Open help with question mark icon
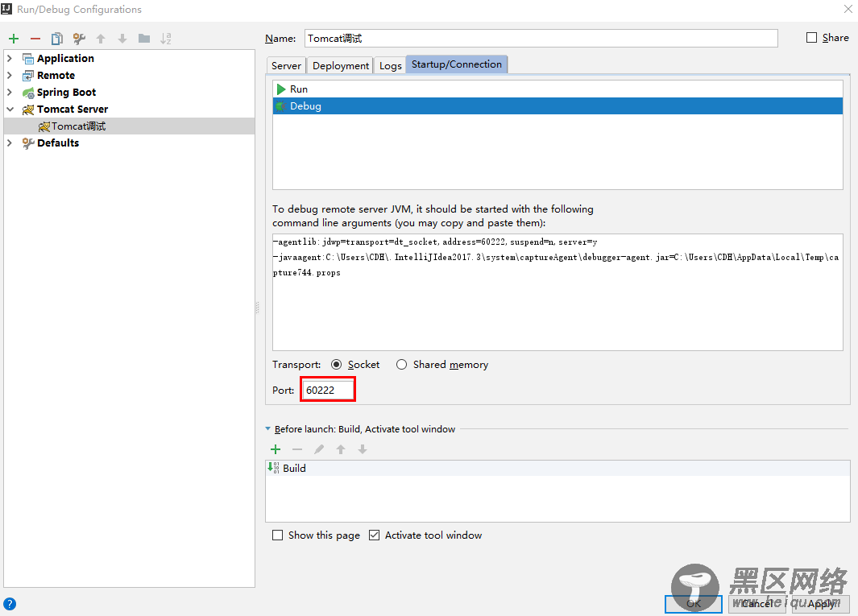Screen dimensions: 858x616 pyautogui.click(x=10, y=604)
